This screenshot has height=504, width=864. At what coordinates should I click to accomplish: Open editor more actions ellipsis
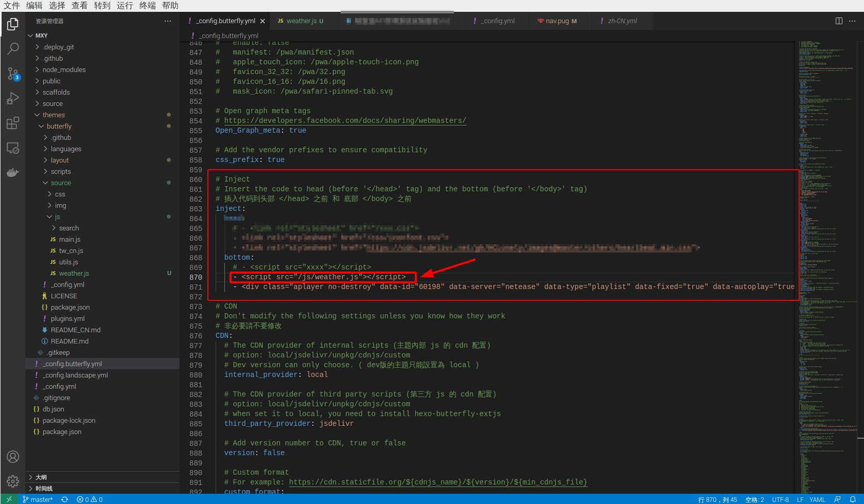[x=852, y=21]
